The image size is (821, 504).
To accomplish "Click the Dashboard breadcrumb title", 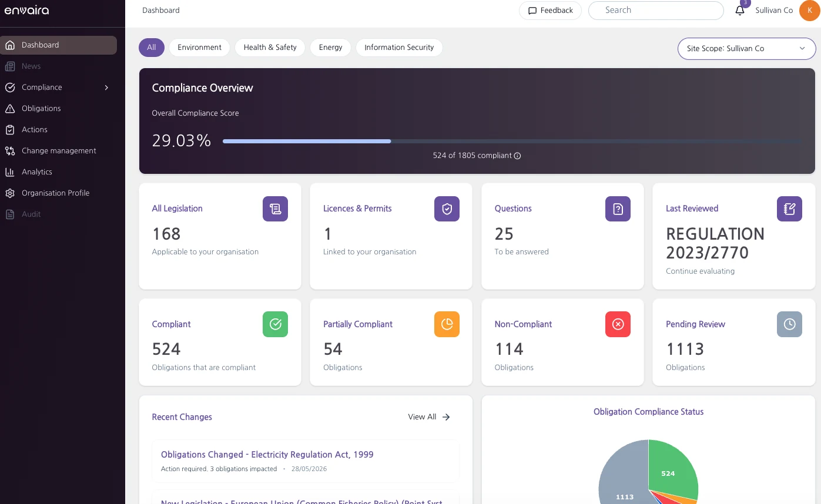I will tap(161, 11).
